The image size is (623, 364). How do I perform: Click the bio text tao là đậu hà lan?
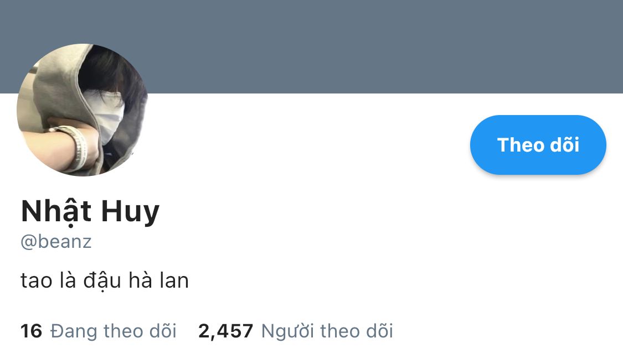coord(105,280)
